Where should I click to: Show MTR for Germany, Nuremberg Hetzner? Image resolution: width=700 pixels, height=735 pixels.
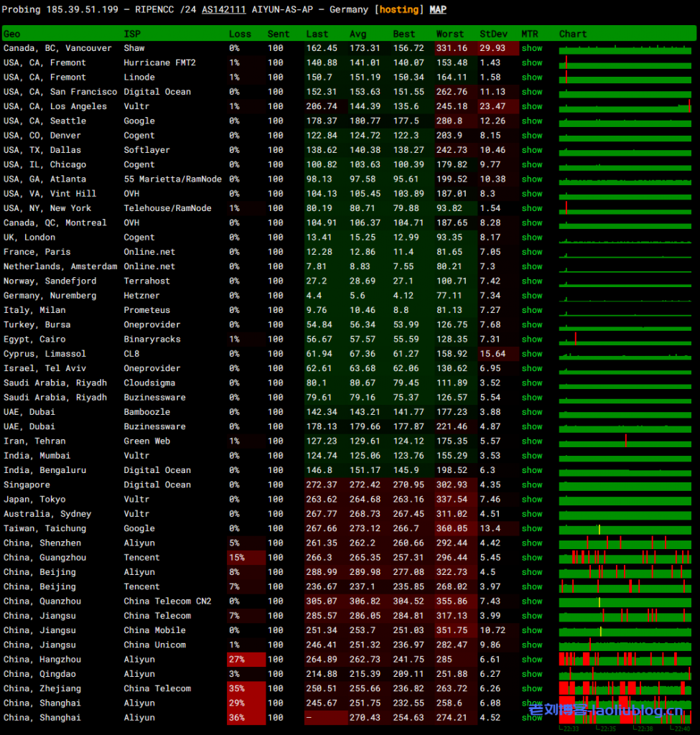pos(532,295)
